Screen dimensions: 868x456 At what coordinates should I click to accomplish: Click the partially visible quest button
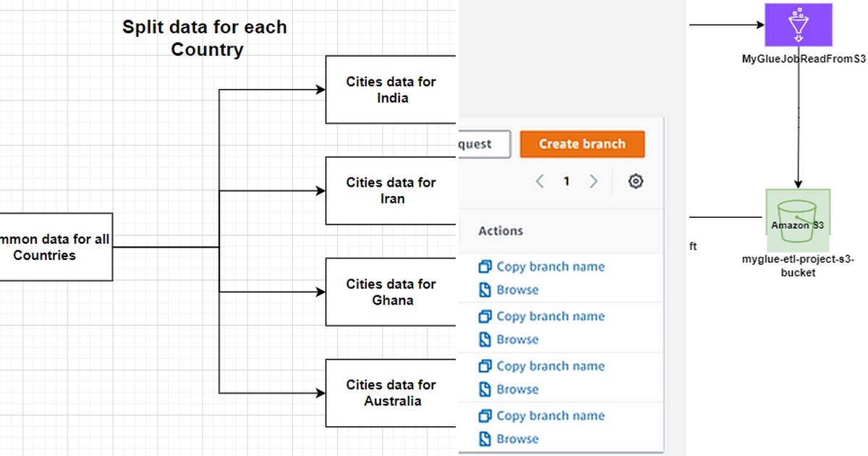coord(483,143)
